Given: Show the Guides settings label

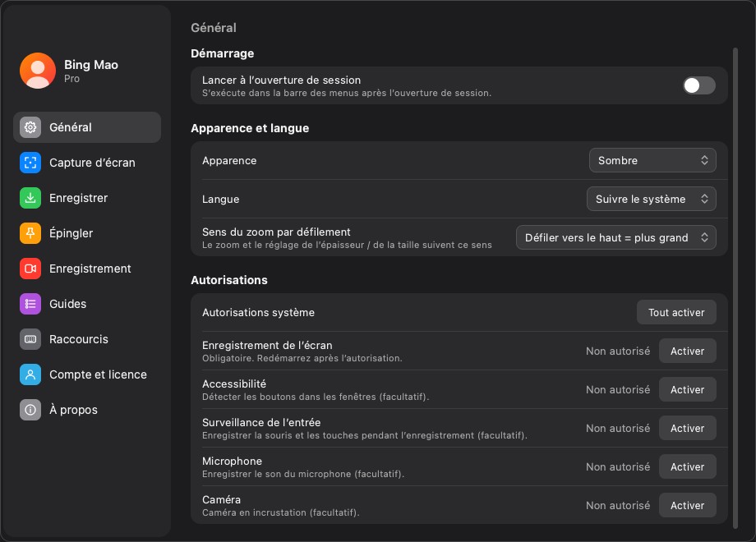Looking at the screenshot, I should (67, 304).
